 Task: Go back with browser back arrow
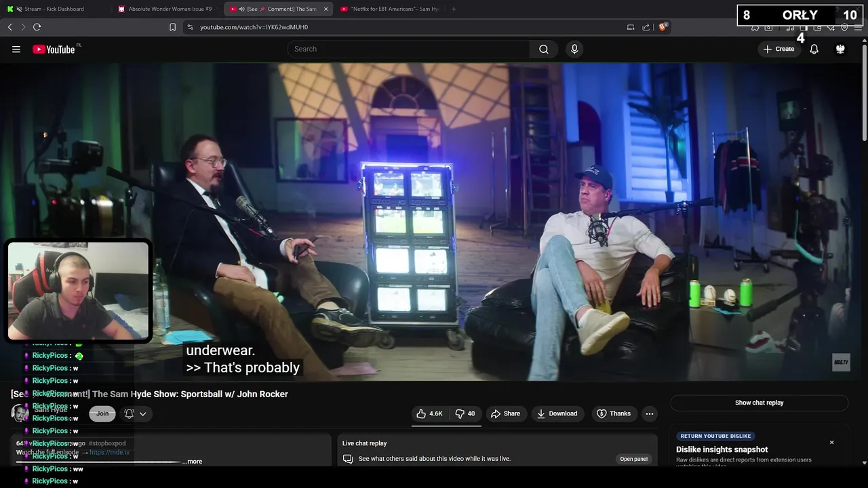pyautogui.click(x=9, y=27)
